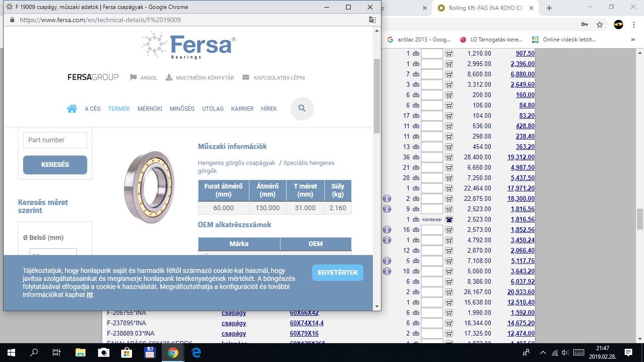The image size is (644, 362).
Task: Click the cart icon in the 28,400.00 row
Action: tap(449, 157)
